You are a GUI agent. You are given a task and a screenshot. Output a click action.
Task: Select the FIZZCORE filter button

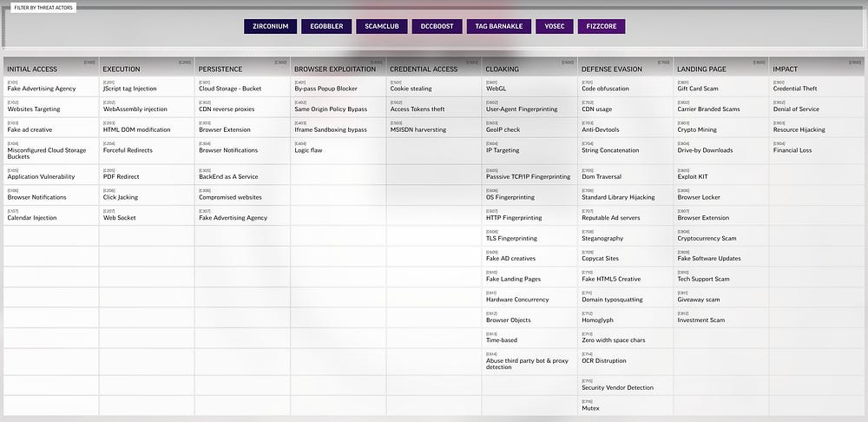(602, 26)
